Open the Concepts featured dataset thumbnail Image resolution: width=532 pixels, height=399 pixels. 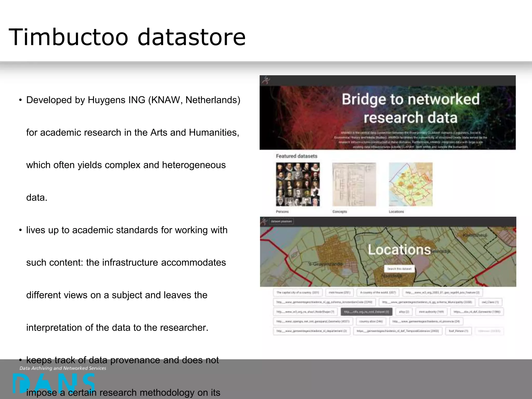354,184
